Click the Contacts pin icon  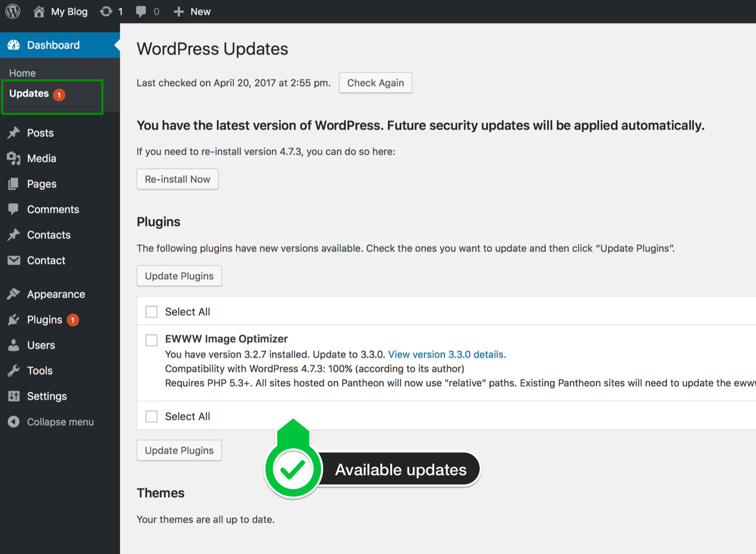tap(14, 235)
